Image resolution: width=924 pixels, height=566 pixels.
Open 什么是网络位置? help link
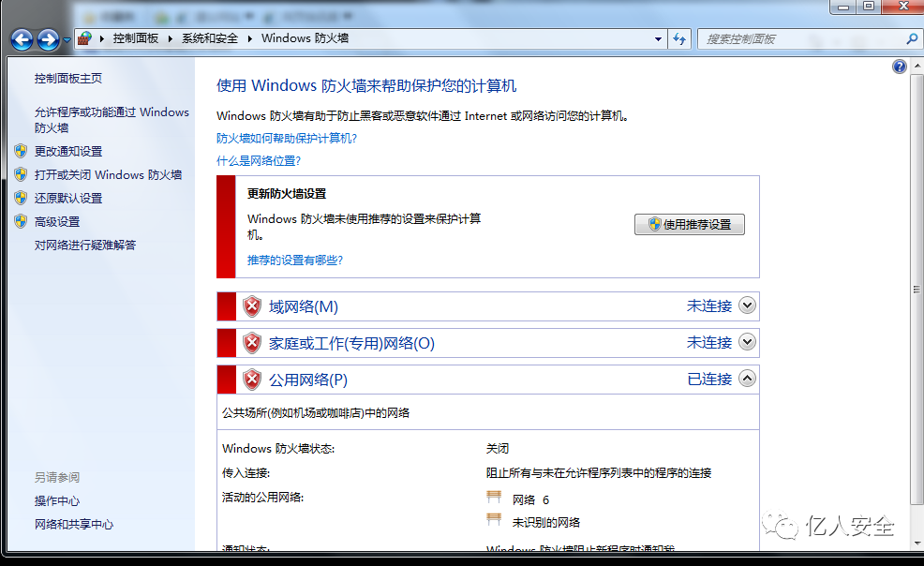click(259, 161)
